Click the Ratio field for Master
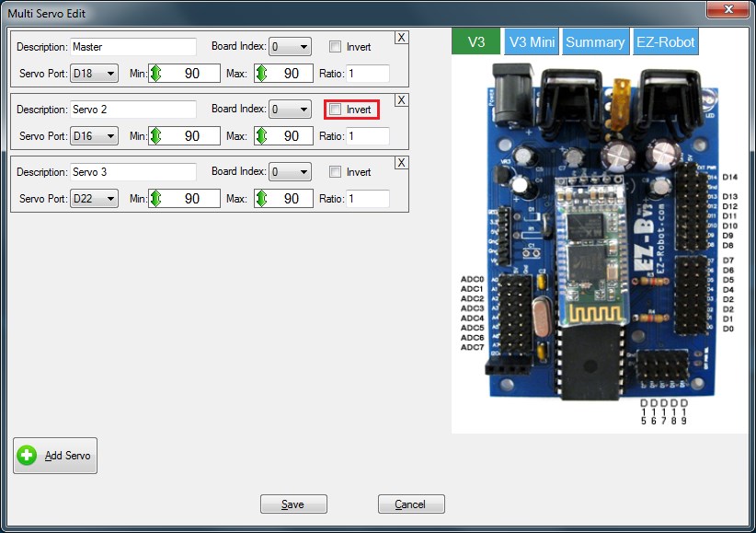The image size is (756, 533). pyautogui.click(x=368, y=74)
